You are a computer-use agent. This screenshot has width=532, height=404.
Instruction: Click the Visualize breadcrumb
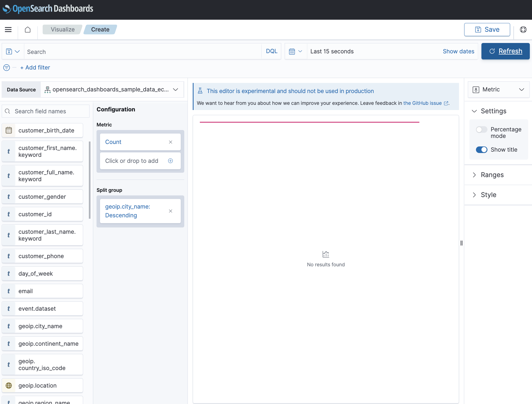tap(63, 30)
